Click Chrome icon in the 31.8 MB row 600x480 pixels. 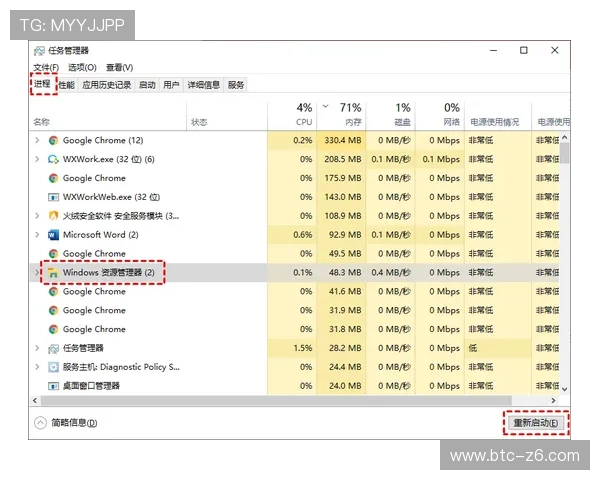(53, 329)
